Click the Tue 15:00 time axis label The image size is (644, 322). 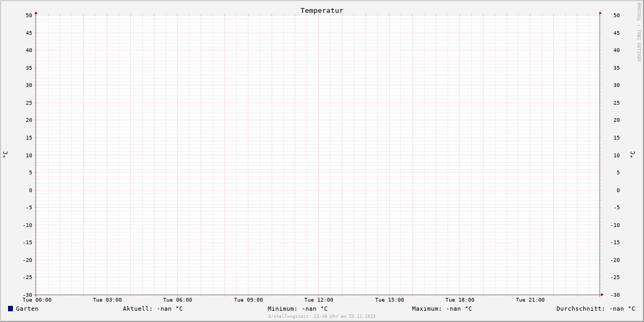(390, 300)
